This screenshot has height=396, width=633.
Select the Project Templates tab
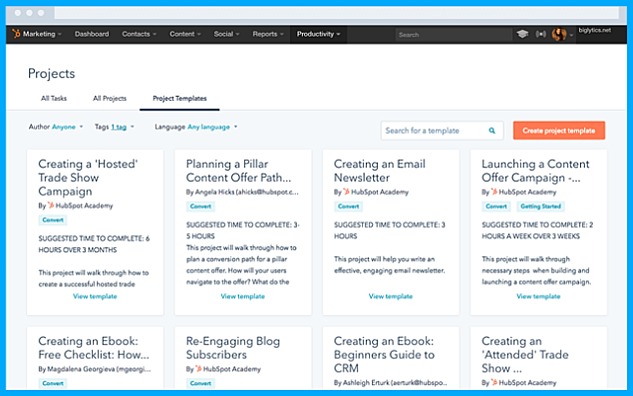(180, 98)
